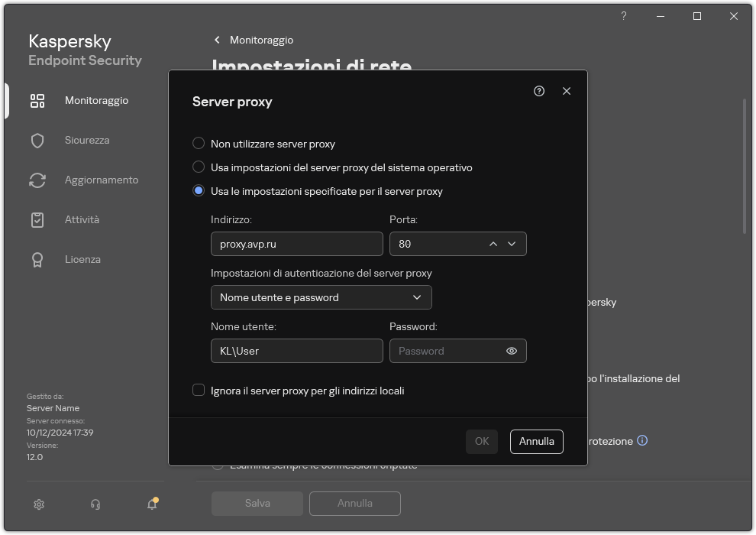The height and width of the screenshot is (535, 756).
Task: Open application settings via gear icon
Action: tap(38, 504)
